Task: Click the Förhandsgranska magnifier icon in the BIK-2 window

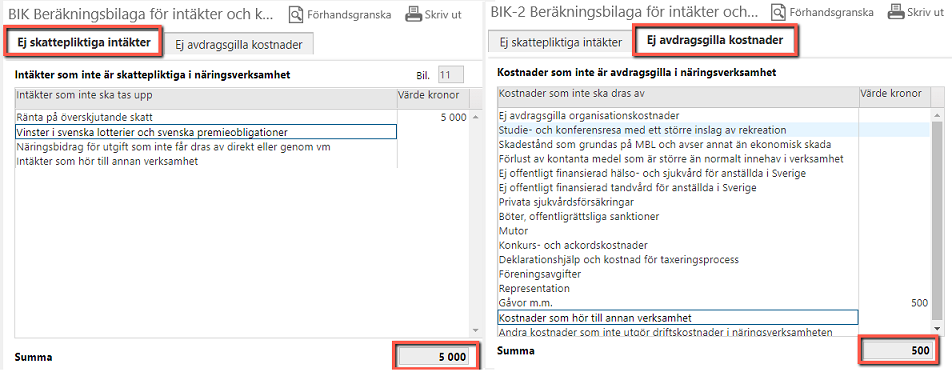Action: coord(778,12)
